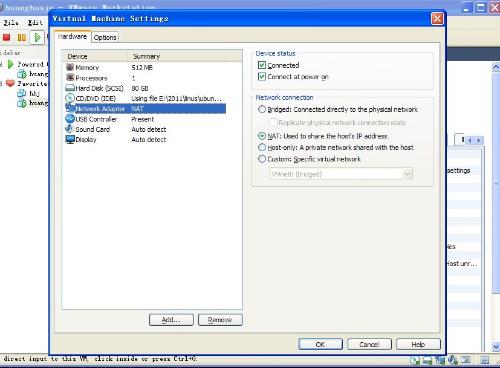Click the Add... button

(171, 320)
